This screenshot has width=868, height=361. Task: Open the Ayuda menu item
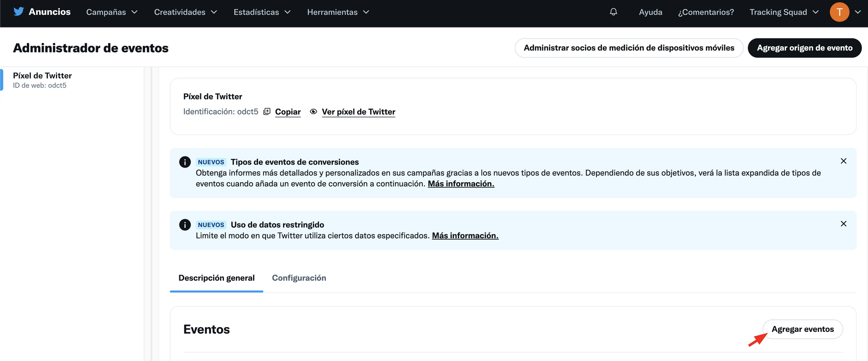click(x=651, y=12)
